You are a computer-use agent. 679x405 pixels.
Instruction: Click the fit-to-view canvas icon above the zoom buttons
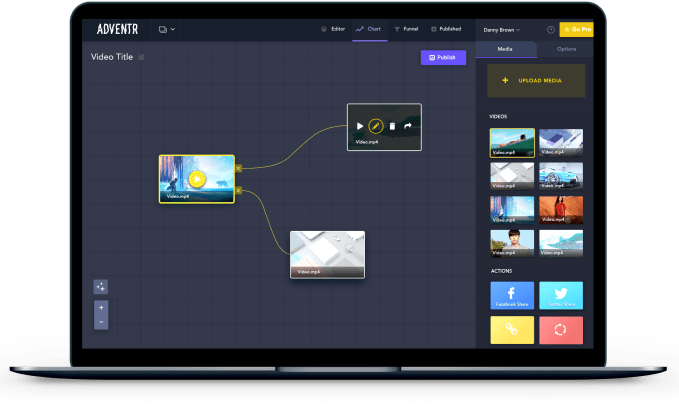point(101,287)
